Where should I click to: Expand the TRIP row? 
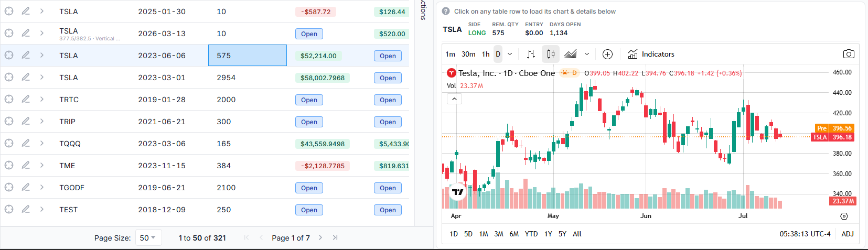pos(41,121)
